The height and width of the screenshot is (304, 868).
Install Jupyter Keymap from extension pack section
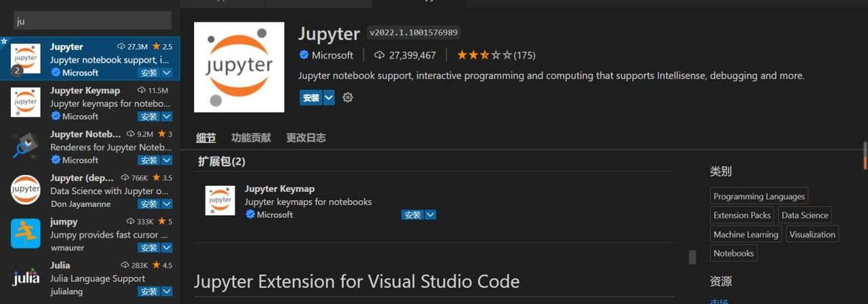coord(412,214)
